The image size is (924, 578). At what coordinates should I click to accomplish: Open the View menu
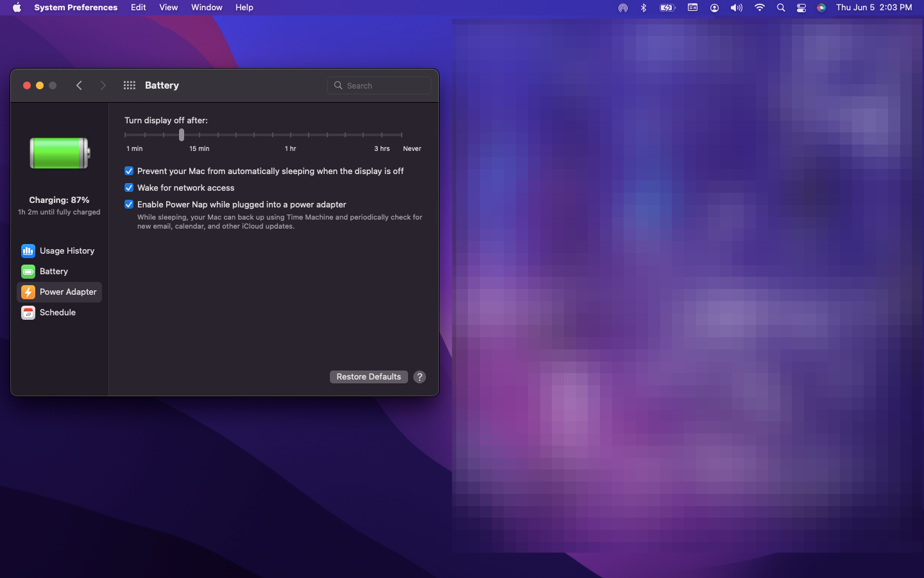(169, 8)
